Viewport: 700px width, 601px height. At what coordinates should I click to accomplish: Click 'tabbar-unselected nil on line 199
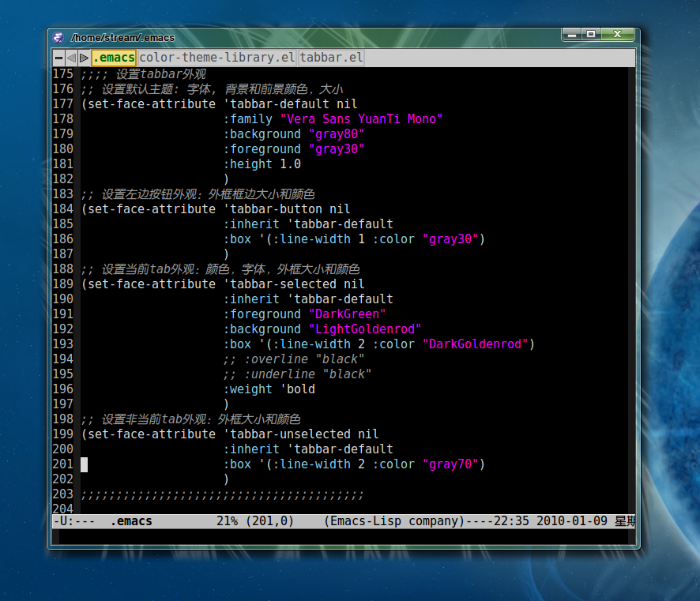(301, 434)
